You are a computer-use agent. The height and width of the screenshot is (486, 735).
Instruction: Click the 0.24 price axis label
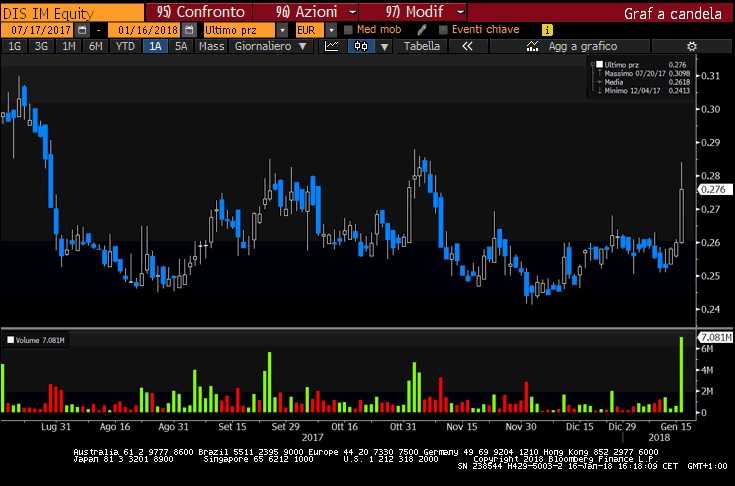(710, 309)
